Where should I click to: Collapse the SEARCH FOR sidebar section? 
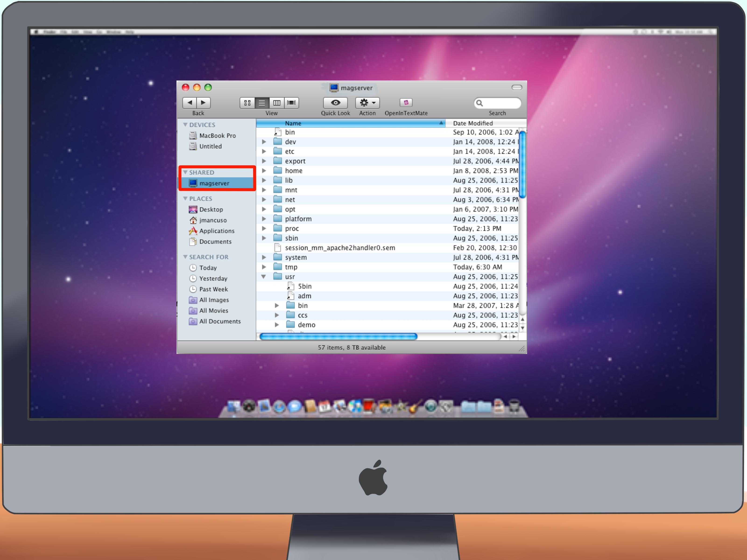coord(185,257)
